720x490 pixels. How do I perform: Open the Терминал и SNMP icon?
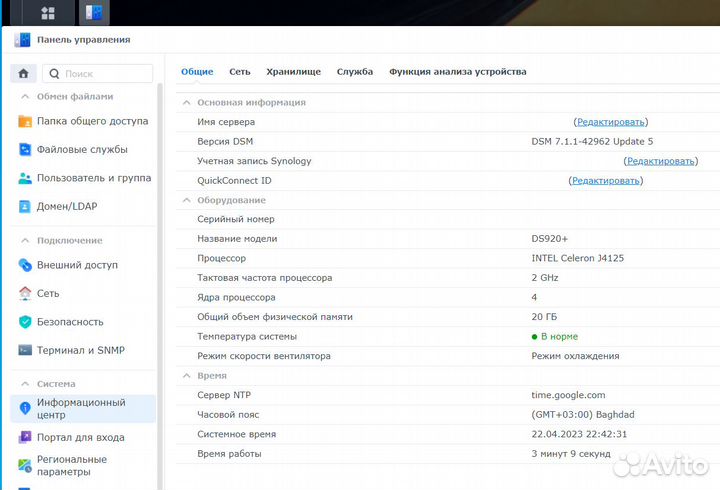click(x=25, y=350)
